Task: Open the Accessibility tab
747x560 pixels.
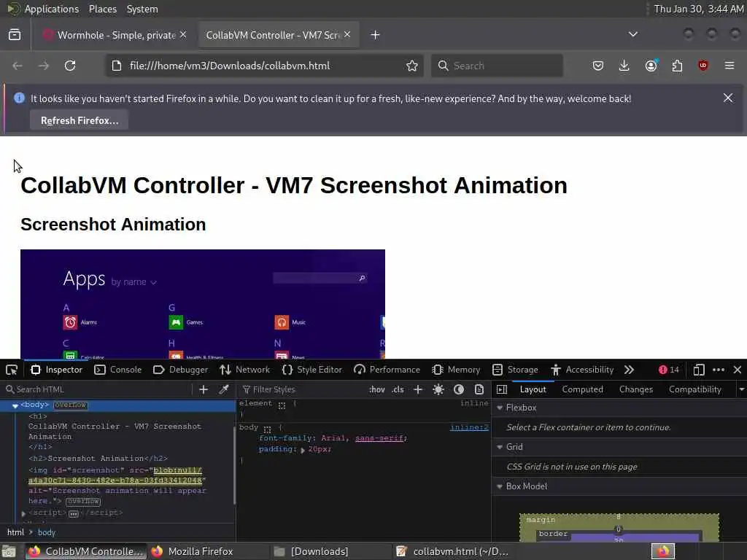Action: 582,370
